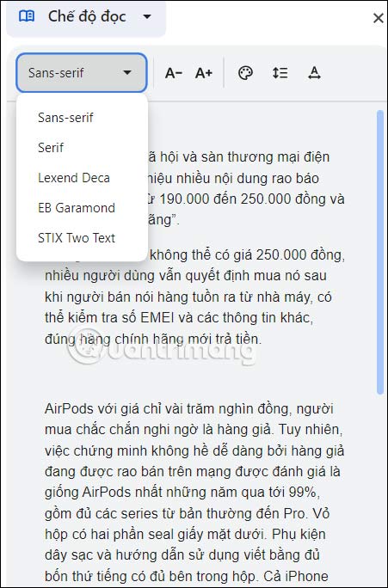This screenshot has width=388, height=588.
Task: Click the font dropdown caret arrow
Action: (x=127, y=72)
